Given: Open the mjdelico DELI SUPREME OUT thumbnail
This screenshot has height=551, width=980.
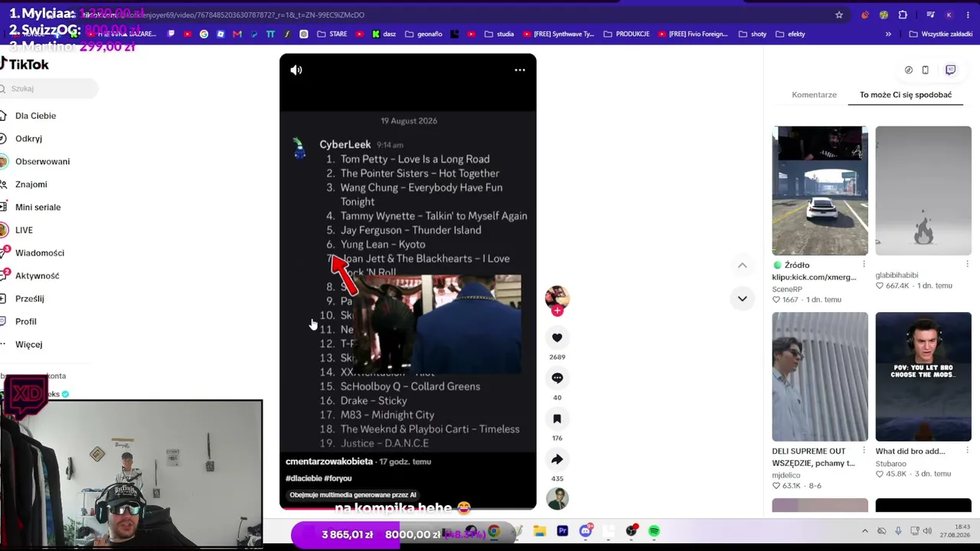Looking at the screenshot, I should (820, 377).
